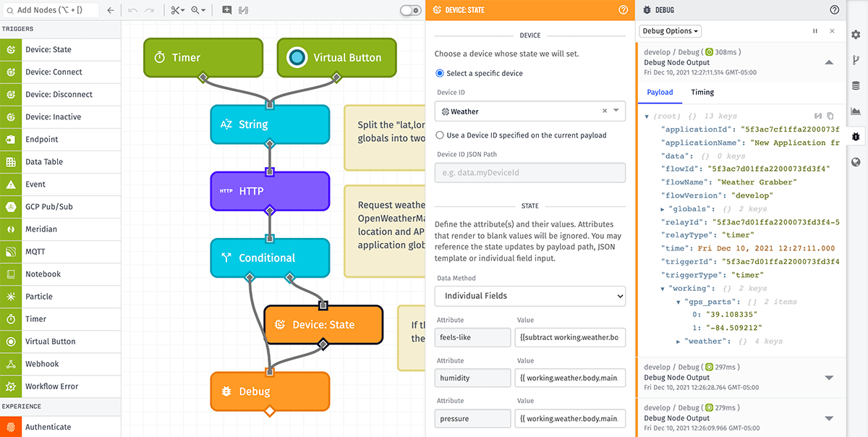This screenshot has width=868, height=437.
Task: Click the redo arrow in toolbar
Action: click(x=149, y=10)
